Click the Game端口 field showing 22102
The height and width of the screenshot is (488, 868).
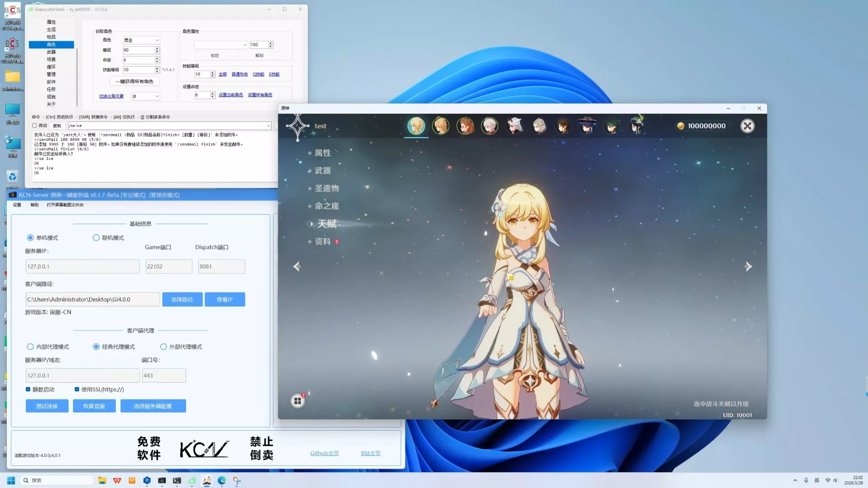168,267
